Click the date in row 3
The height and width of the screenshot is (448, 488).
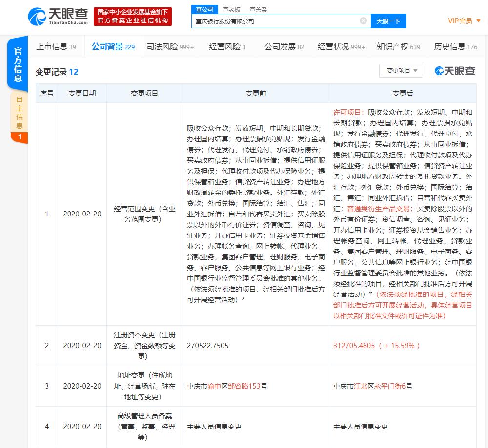82,386
